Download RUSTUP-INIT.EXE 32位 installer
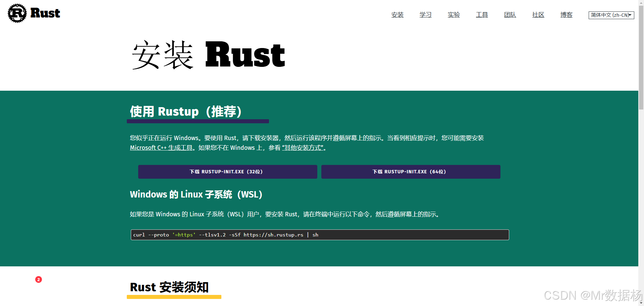Screen dimensions: 644x306 tap(227, 172)
